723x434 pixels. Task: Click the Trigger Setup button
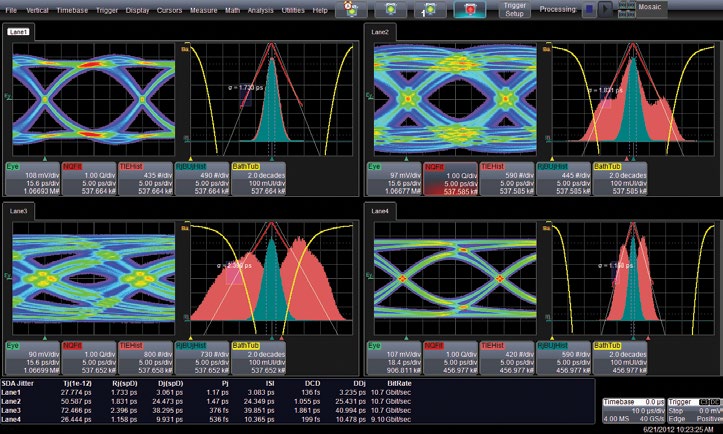pyautogui.click(x=513, y=10)
